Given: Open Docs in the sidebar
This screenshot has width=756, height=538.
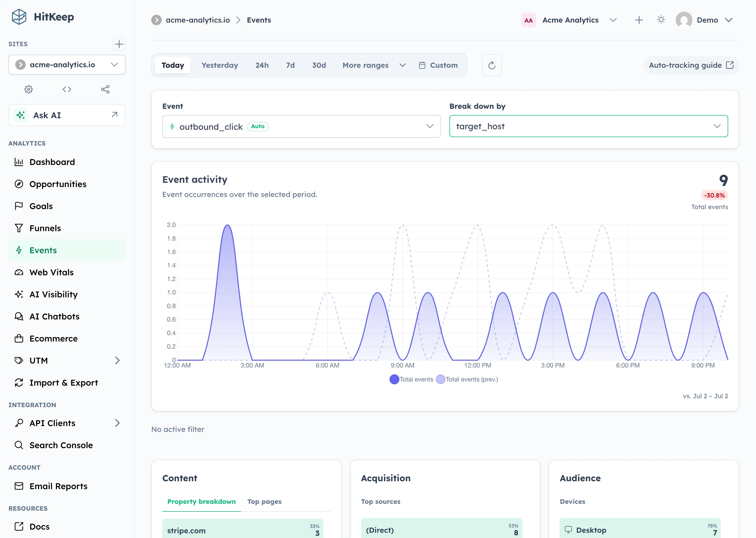Looking at the screenshot, I should 67,526.
